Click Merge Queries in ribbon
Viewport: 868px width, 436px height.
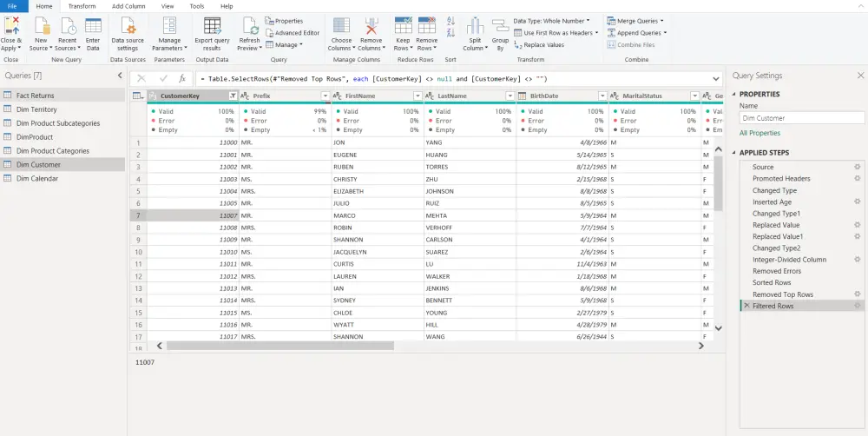635,21
